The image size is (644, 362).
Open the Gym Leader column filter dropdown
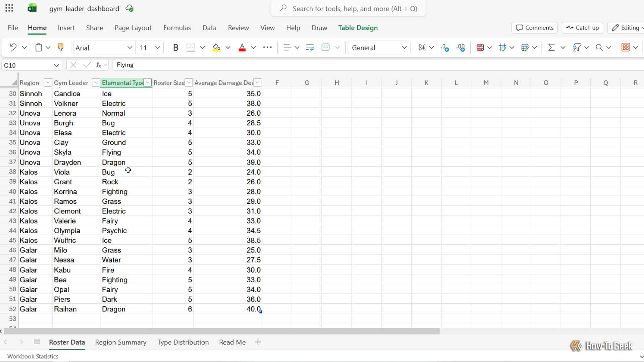point(96,82)
